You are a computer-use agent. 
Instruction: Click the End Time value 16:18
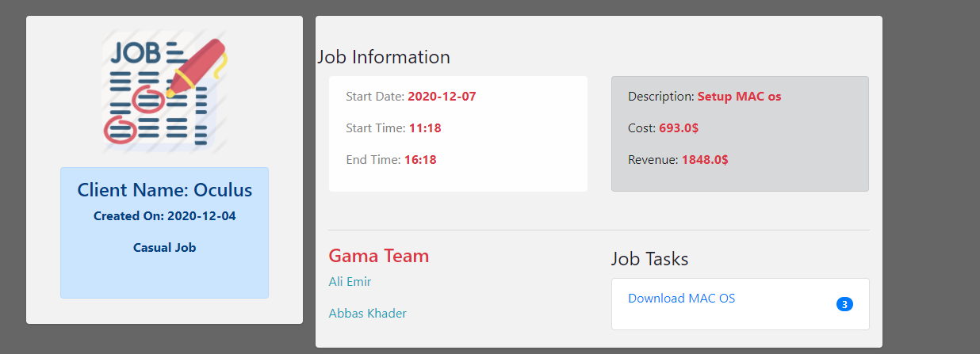pos(420,160)
